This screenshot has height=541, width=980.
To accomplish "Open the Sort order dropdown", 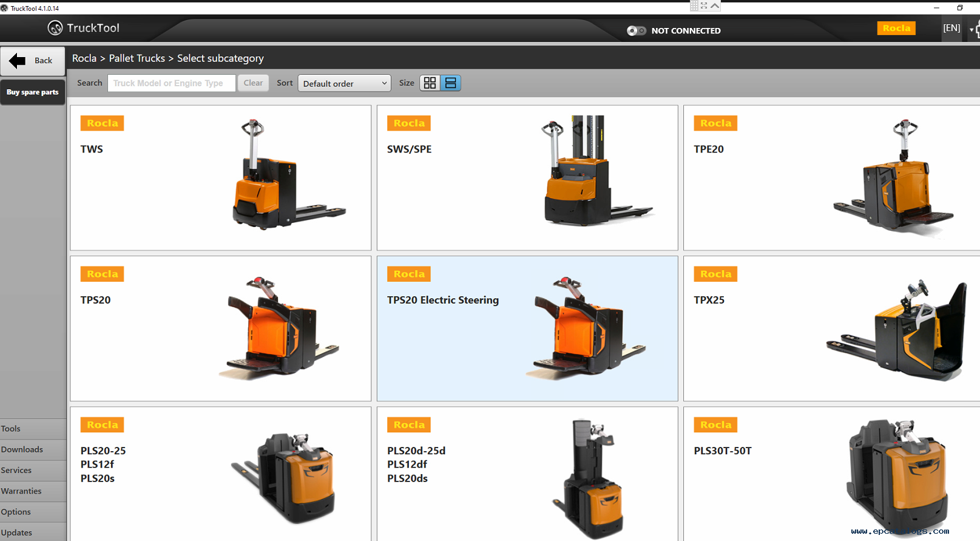I will coord(344,83).
